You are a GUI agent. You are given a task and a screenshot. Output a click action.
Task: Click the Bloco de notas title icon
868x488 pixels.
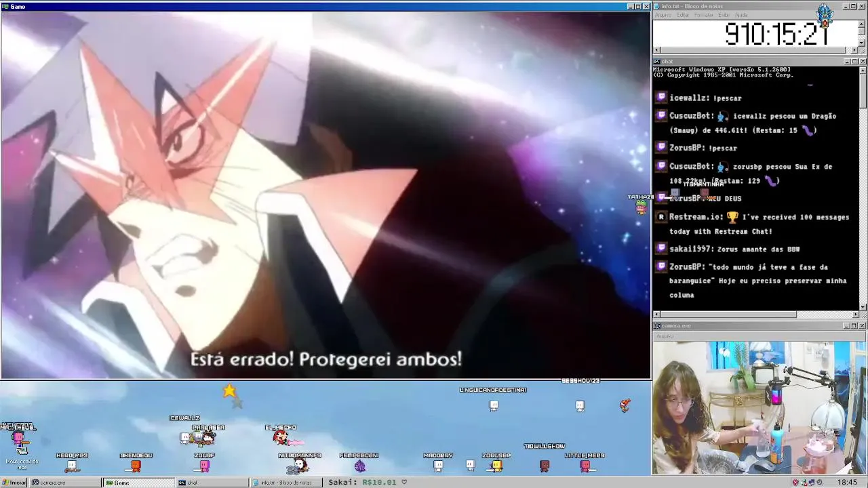[657, 6]
